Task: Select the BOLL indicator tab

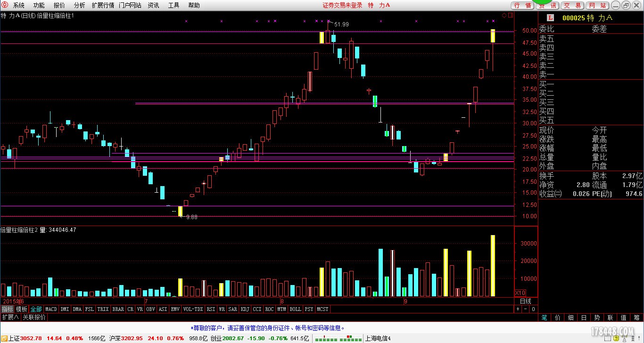Action: 295,309
